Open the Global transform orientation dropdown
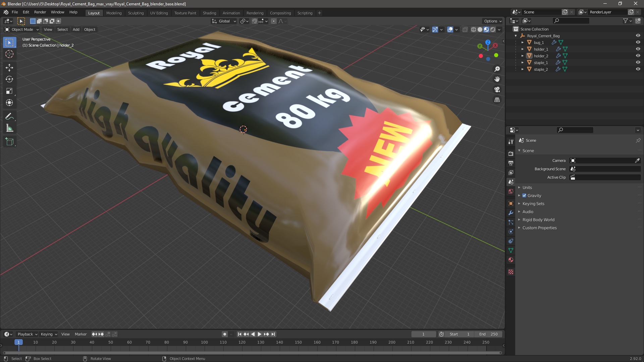The image size is (644, 362). 224,21
